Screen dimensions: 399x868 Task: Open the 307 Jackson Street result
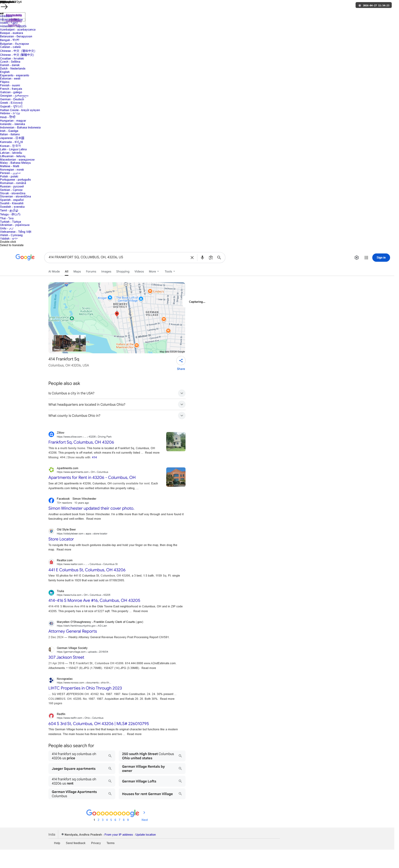coord(66,657)
